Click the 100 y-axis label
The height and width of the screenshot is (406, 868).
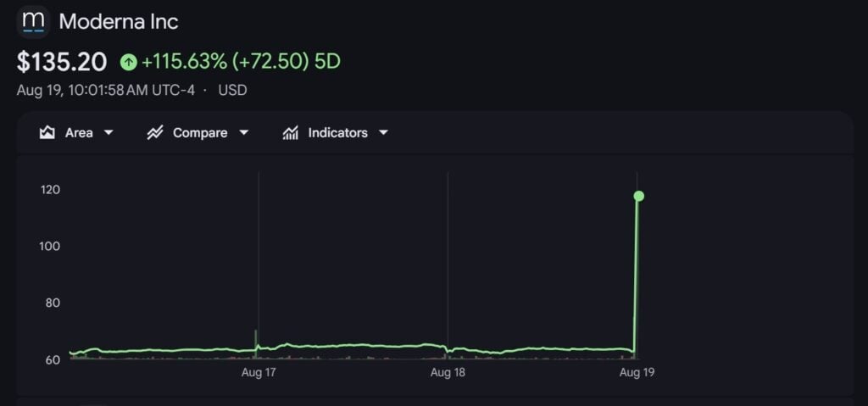tap(50, 247)
